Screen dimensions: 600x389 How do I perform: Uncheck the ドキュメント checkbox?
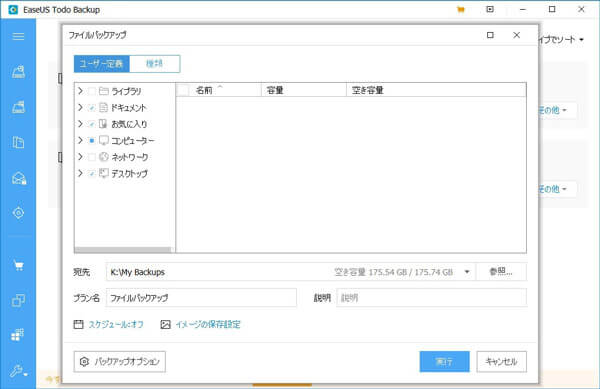[x=91, y=107]
